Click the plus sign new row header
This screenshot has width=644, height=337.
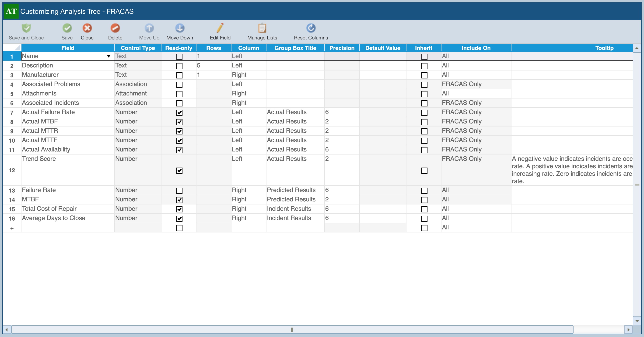click(x=12, y=228)
